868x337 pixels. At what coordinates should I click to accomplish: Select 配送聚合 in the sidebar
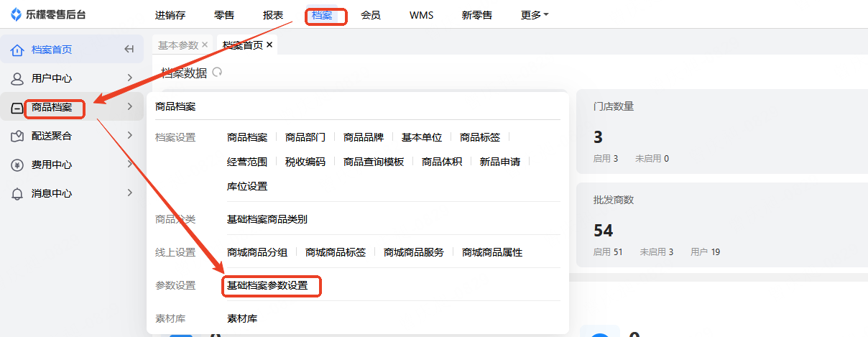(52, 136)
